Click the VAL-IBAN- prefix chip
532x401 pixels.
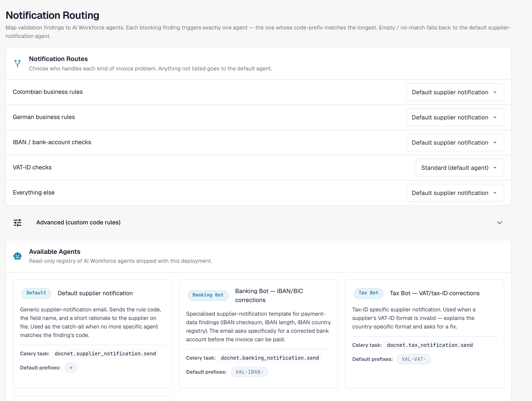[x=249, y=372]
